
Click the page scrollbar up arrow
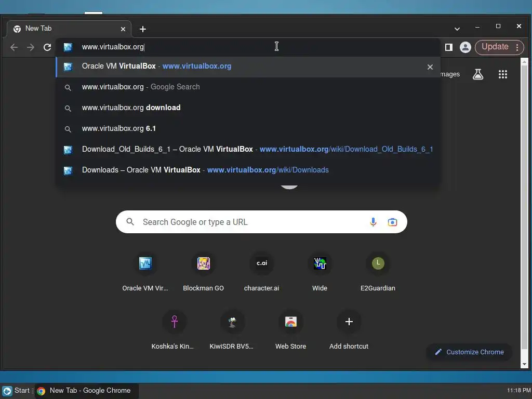(x=524, y=62)
